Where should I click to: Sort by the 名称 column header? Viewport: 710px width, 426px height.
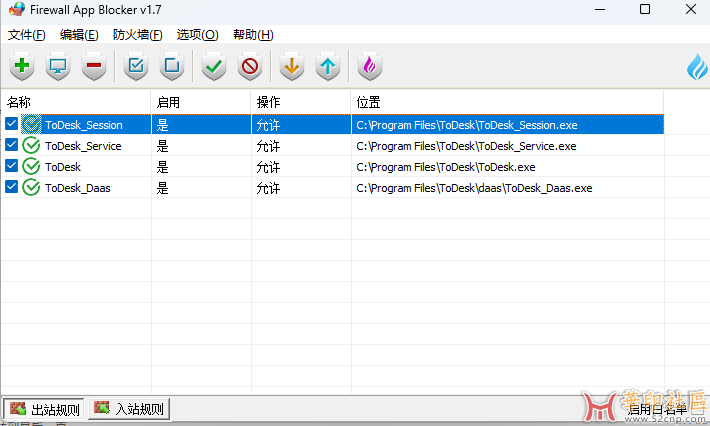76,102
